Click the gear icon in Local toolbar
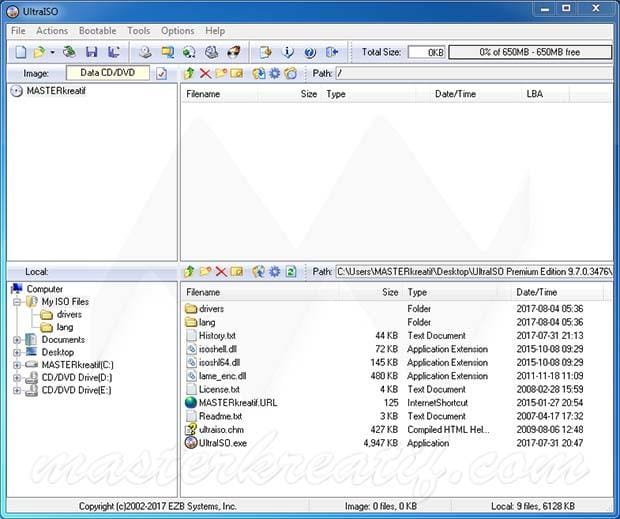The image size is (620, 519). pyautogui.click(x=274, y=272)
